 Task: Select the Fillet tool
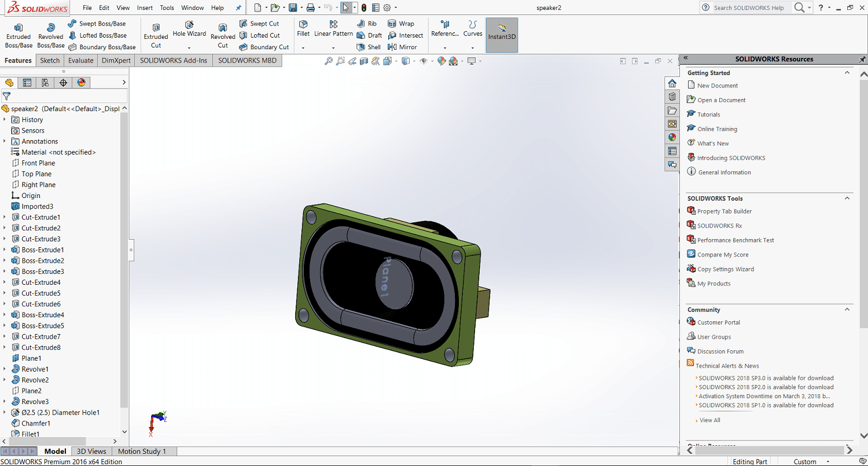[303, 29]
